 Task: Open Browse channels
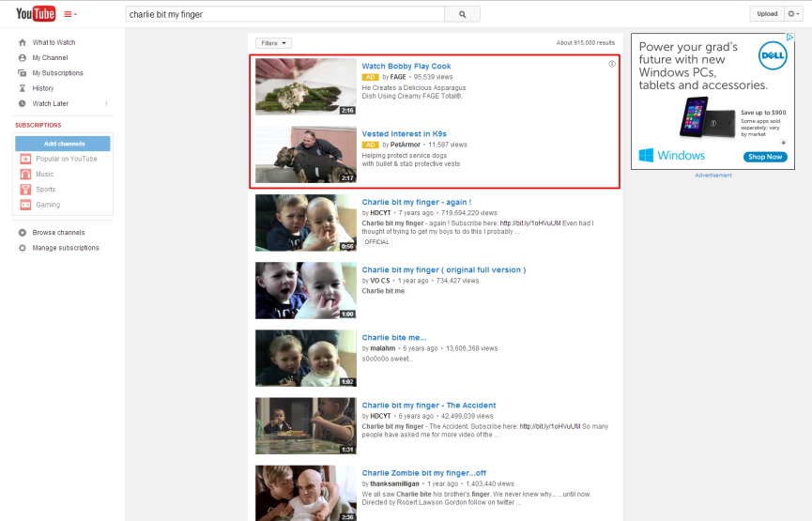[x=58, y=233]
